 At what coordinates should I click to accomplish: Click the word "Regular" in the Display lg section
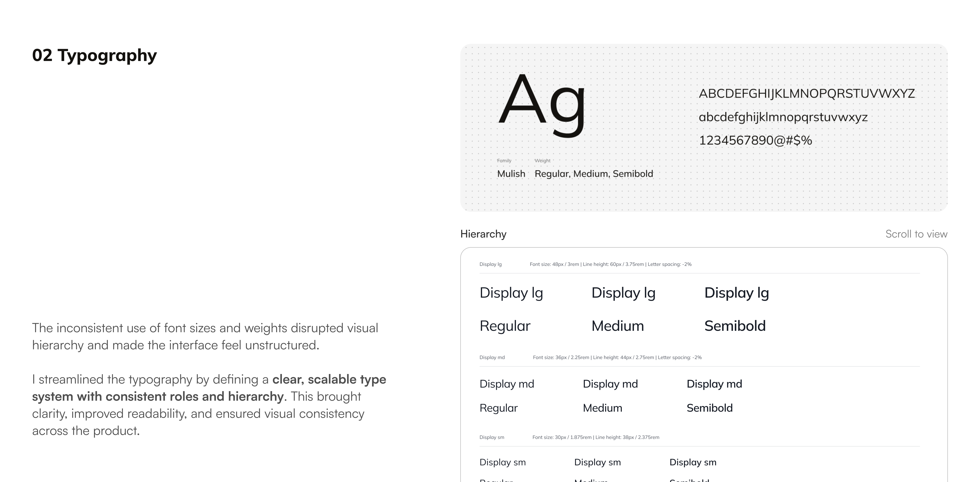pos(505,326)
